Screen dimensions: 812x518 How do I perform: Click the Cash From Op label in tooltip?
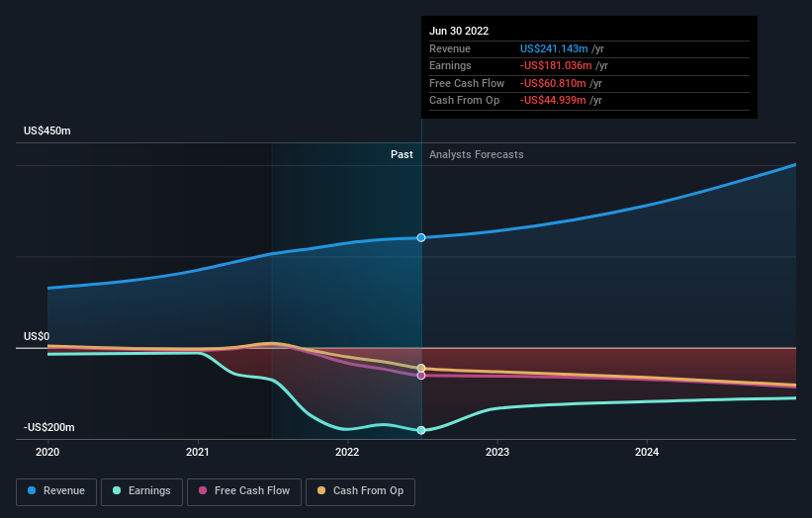point(464,101)
